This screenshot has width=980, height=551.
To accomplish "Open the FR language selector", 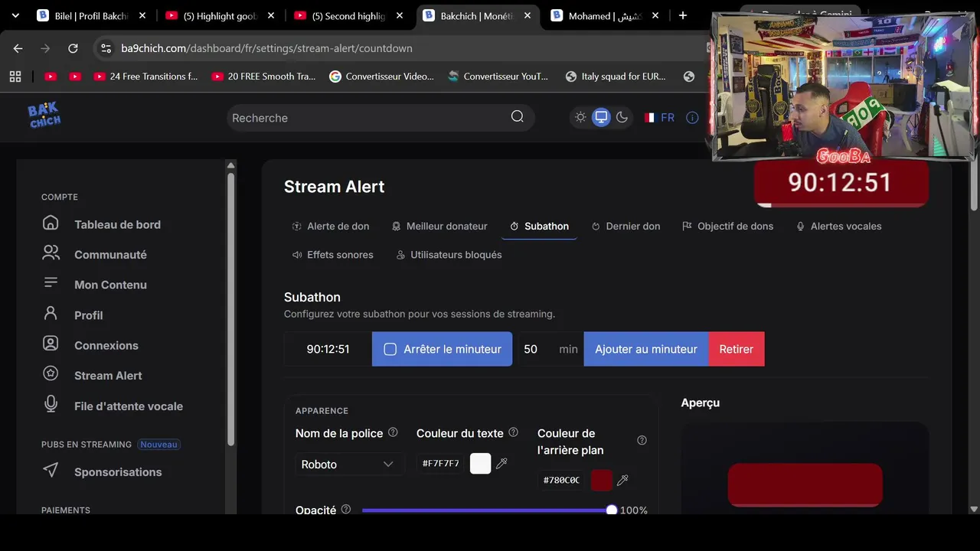I will point(659,118).
